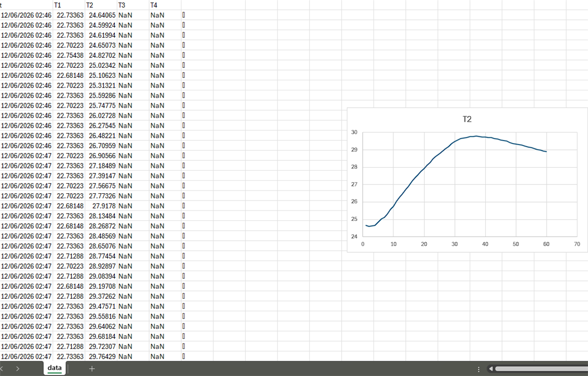Select the data sheet tab
The height and width of the screenshot is (376, 588).
(55, 368)
